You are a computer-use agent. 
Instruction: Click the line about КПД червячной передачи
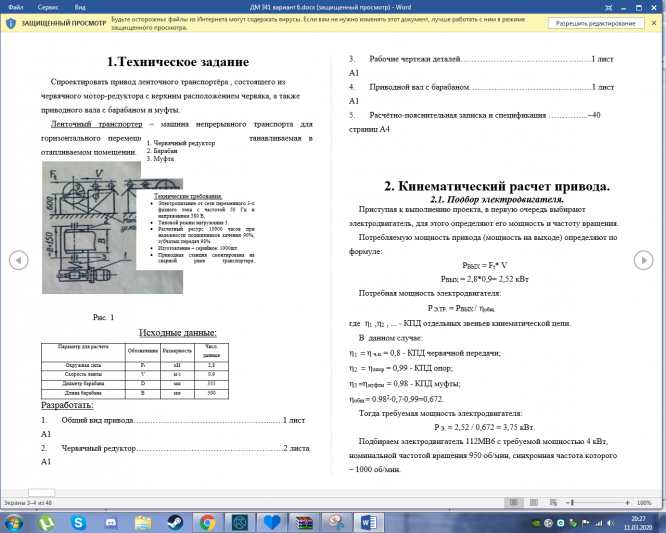click(x=425, y=353)
